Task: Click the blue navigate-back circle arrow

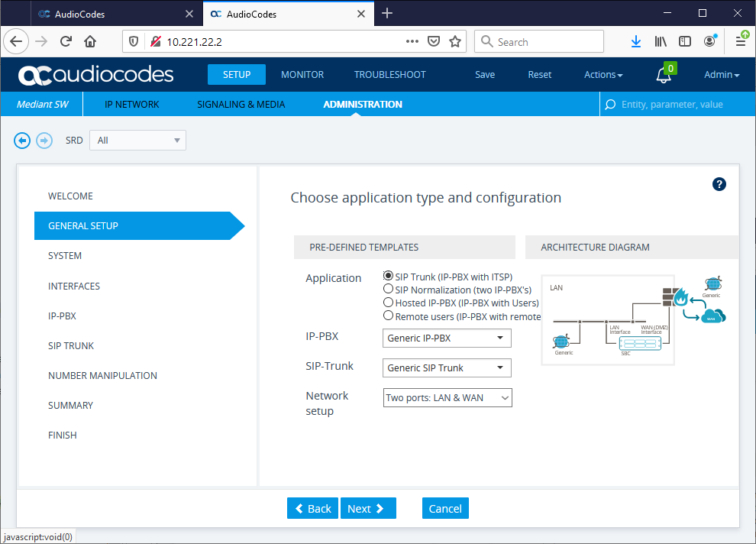Action: pyautogui.click(x=22, y=141)
